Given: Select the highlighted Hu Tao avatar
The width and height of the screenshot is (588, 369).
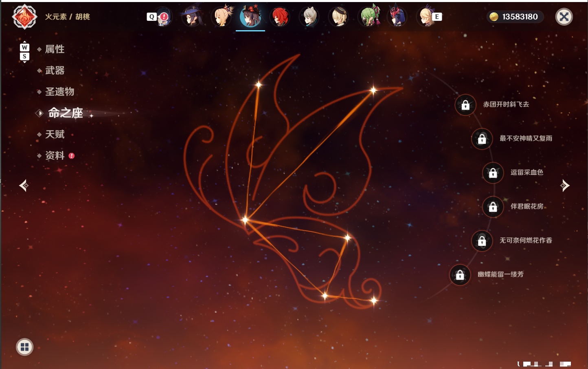Looking at the screenshot, I should (x=250, y=16).
